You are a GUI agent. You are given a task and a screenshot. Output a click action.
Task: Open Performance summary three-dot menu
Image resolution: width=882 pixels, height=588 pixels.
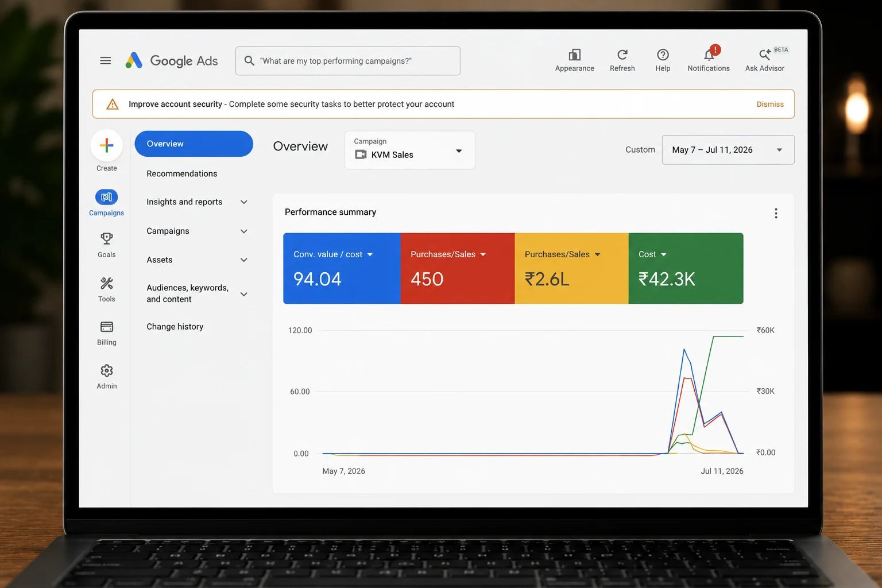click(x=776, y=214)
